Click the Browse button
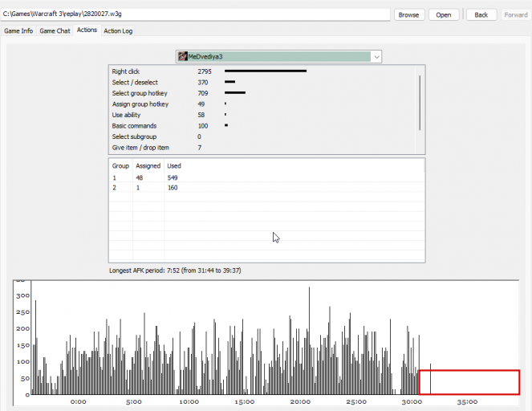 pos(409,15)
